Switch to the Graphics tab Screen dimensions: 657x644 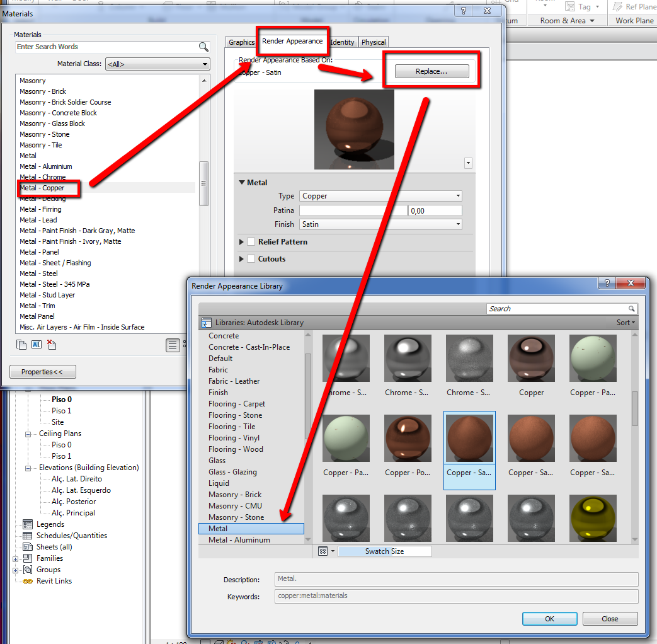(x=241, y=42)
